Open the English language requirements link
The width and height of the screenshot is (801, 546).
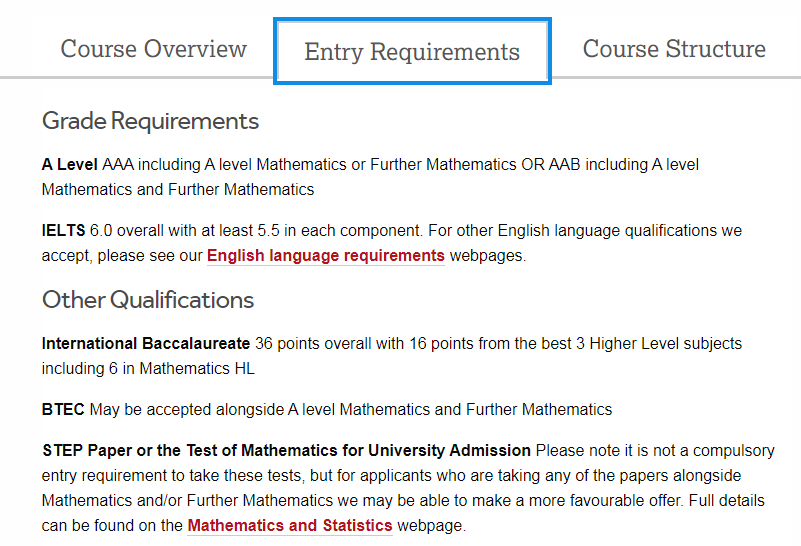325,256
